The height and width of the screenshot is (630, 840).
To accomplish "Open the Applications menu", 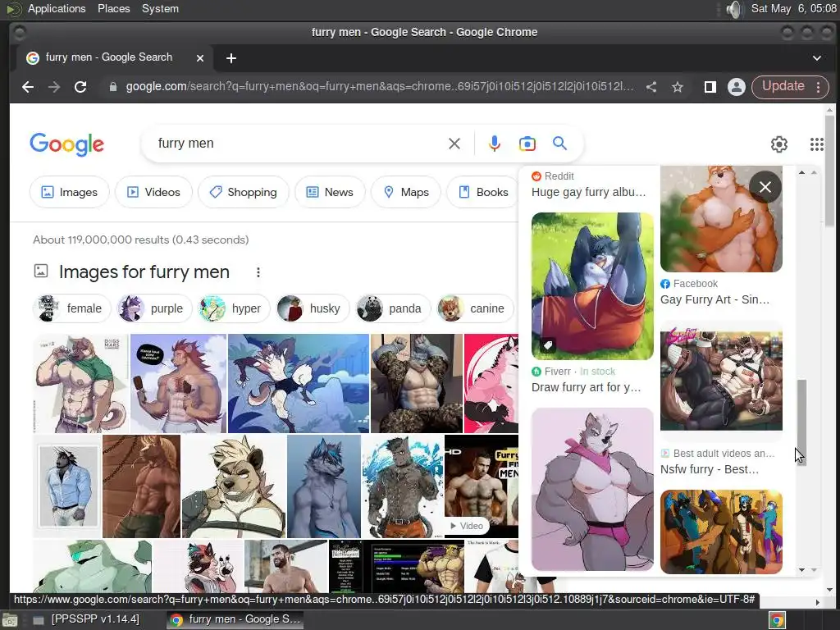I will coord(57,8).
